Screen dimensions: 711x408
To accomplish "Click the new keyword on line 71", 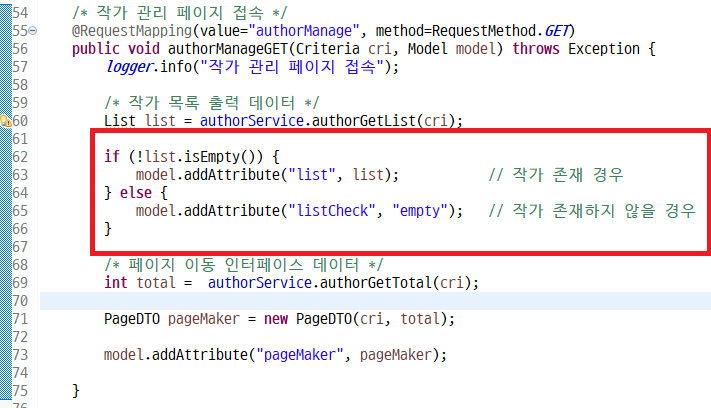I will (276, 319).
